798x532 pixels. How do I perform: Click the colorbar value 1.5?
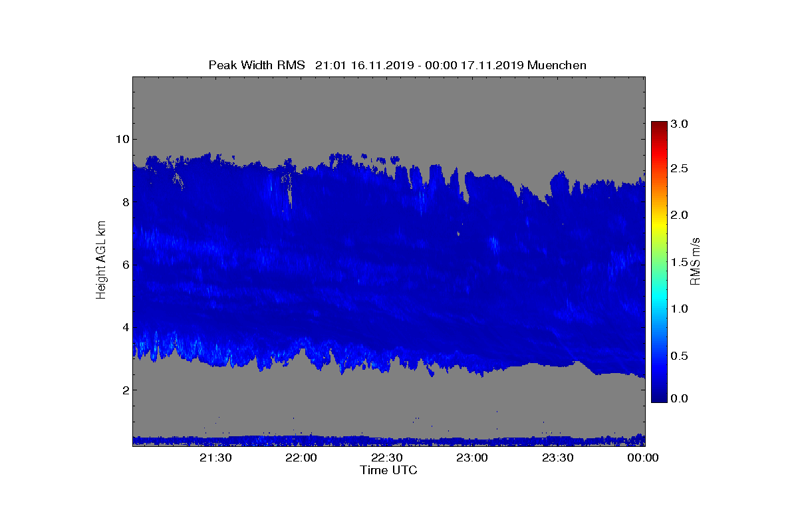click(x=680, y=263)
